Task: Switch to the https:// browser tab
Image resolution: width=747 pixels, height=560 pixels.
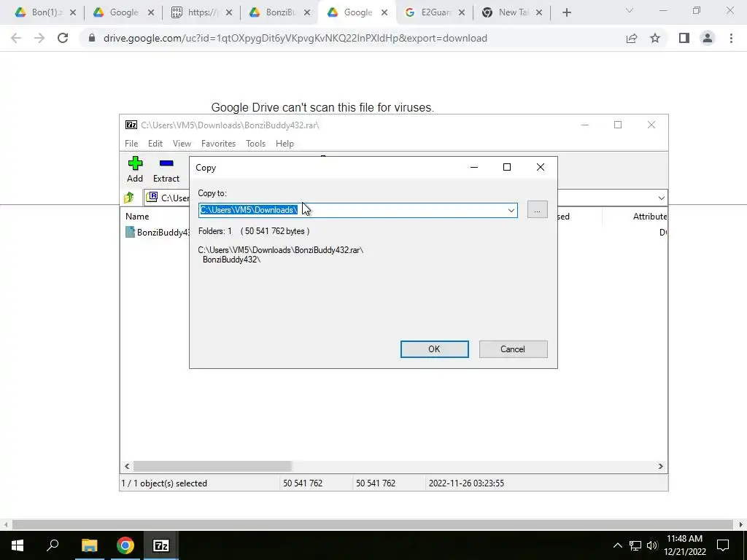Action: pos(200,12)
